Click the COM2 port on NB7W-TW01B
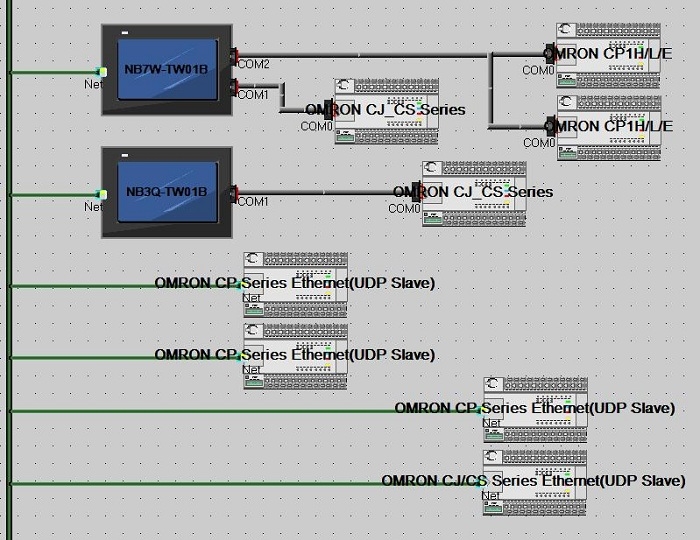The image size is (700, 540). pyautogui.click(x=234, y=56)
